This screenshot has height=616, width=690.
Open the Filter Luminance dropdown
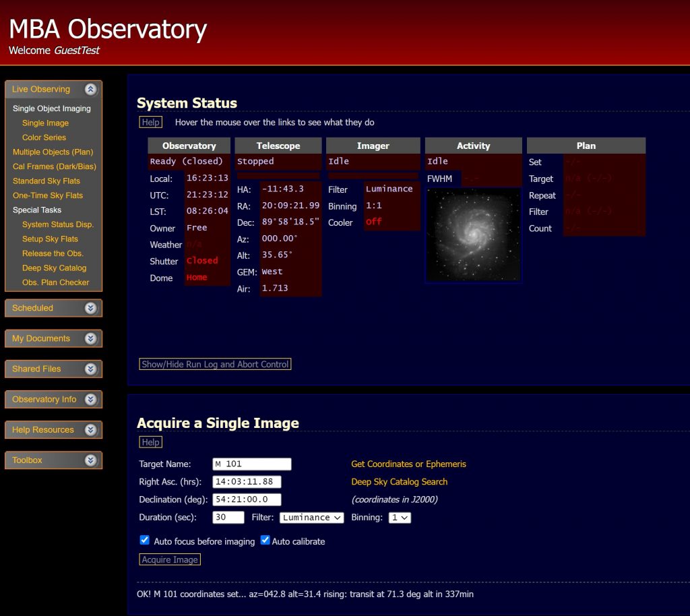coord(311,518)
